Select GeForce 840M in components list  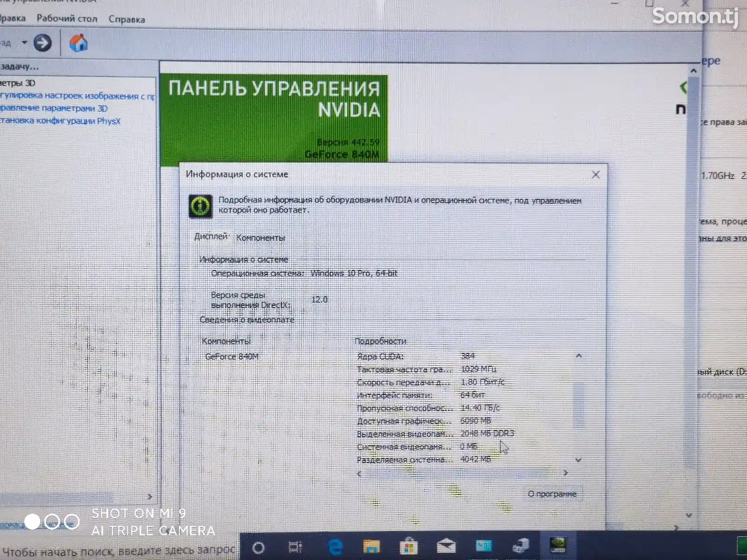pyautogui.click(x=232, y=357)
